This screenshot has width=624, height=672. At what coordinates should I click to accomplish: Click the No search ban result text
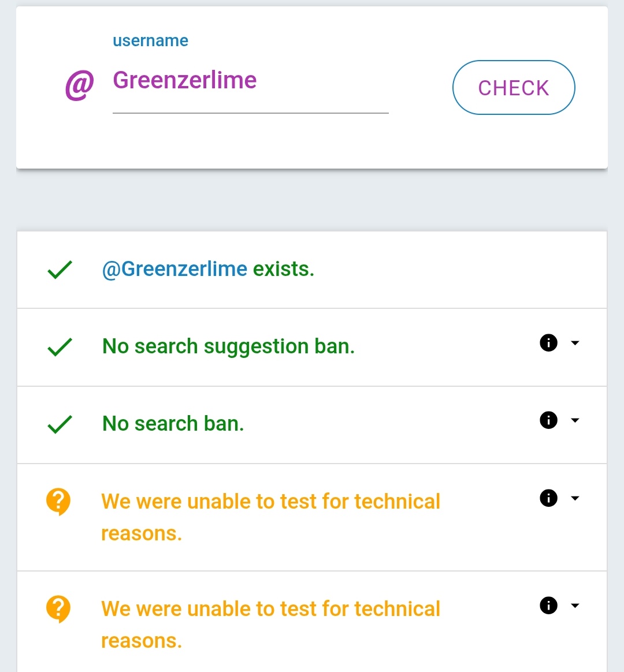[173, 424]
